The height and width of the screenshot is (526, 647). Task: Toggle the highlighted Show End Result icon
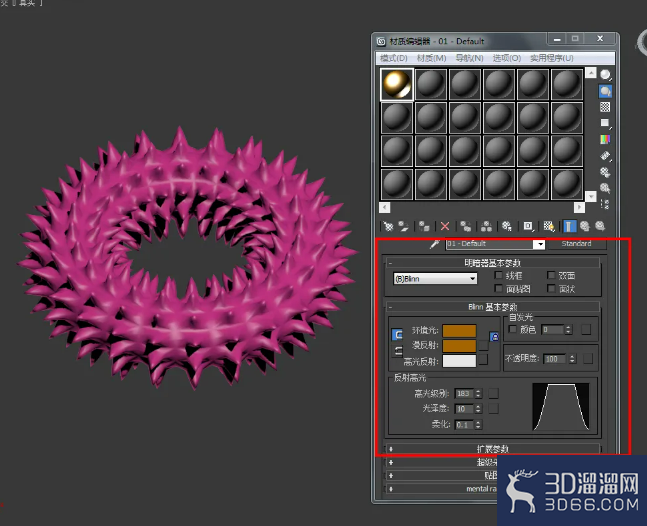pyautogui.click(x=570, y=226)
